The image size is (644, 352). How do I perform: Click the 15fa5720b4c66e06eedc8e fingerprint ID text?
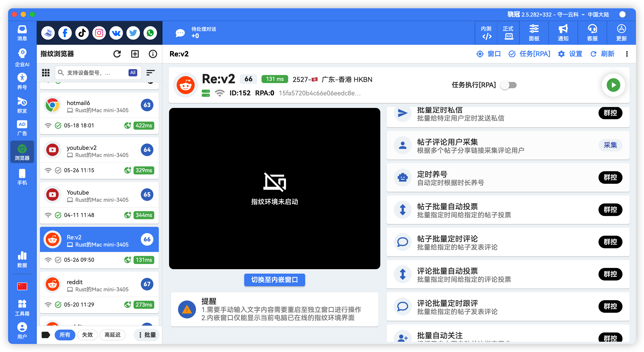[320, 93]
